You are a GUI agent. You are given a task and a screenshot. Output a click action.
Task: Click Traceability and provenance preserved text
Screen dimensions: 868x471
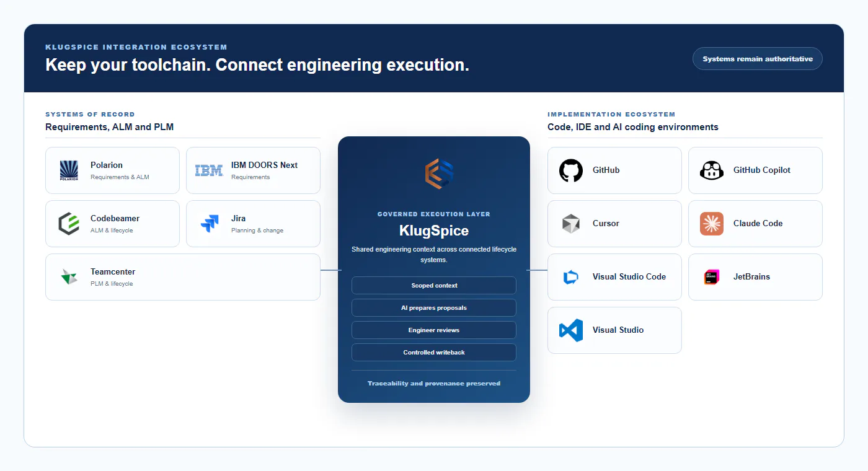pyautogui.click(x=434, y=384)
